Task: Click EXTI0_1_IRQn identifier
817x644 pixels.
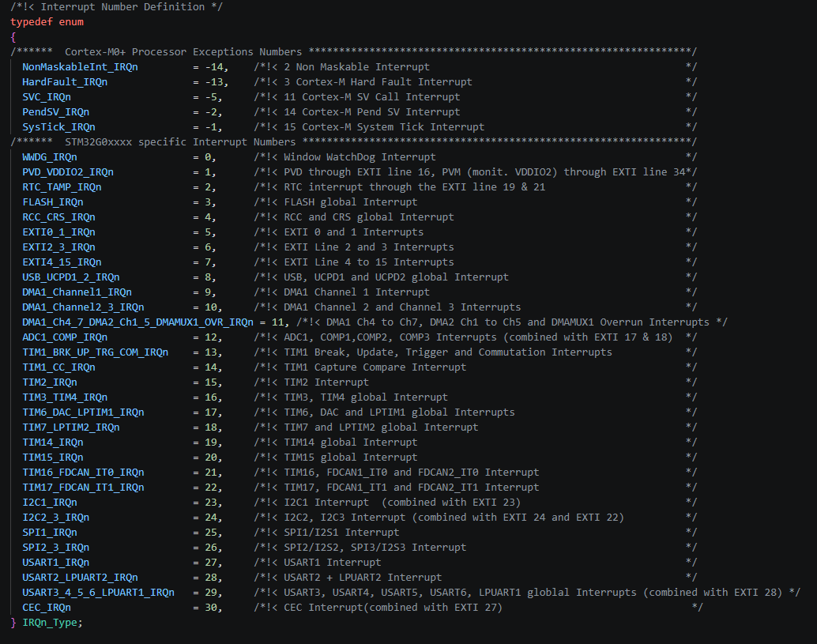Action: click(58, 232)
